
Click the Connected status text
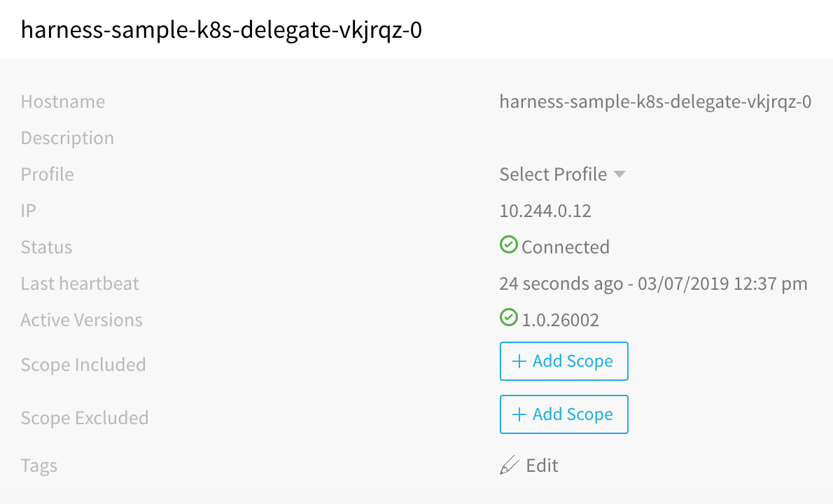pyautogui.click(x=566, y=247)
